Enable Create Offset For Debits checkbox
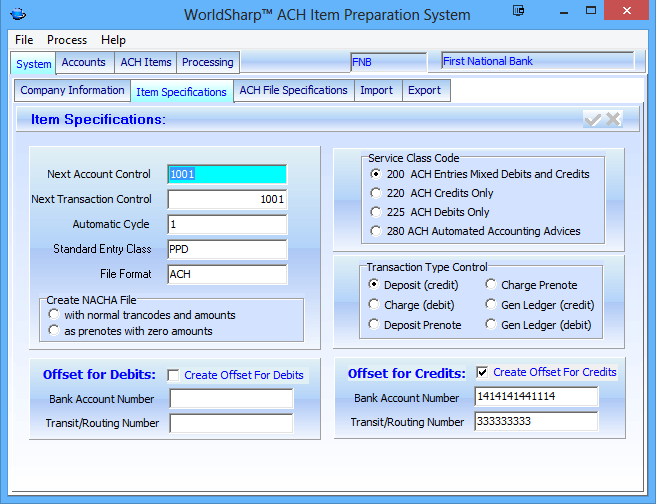 (173, 375)
